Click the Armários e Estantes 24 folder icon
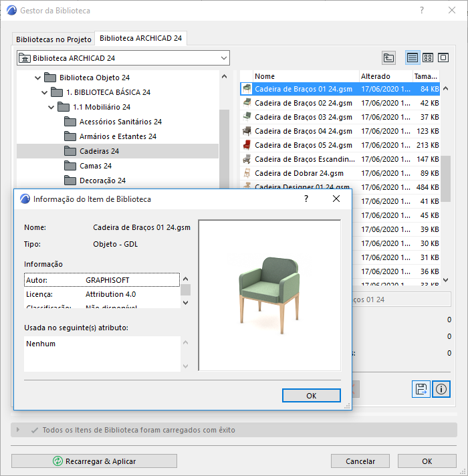 click(x=70, y=136)
